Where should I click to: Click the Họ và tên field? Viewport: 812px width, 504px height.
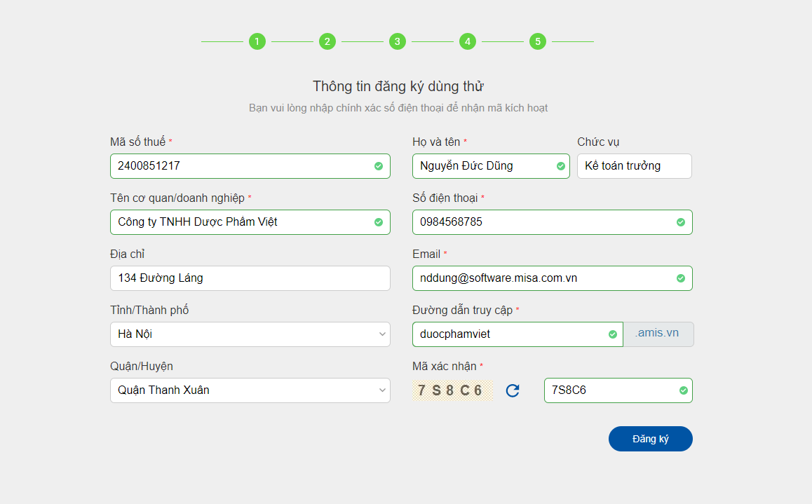484,166
